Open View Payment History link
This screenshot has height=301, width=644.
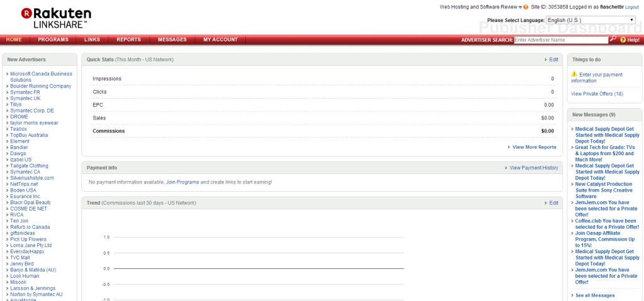coord(534,168)
